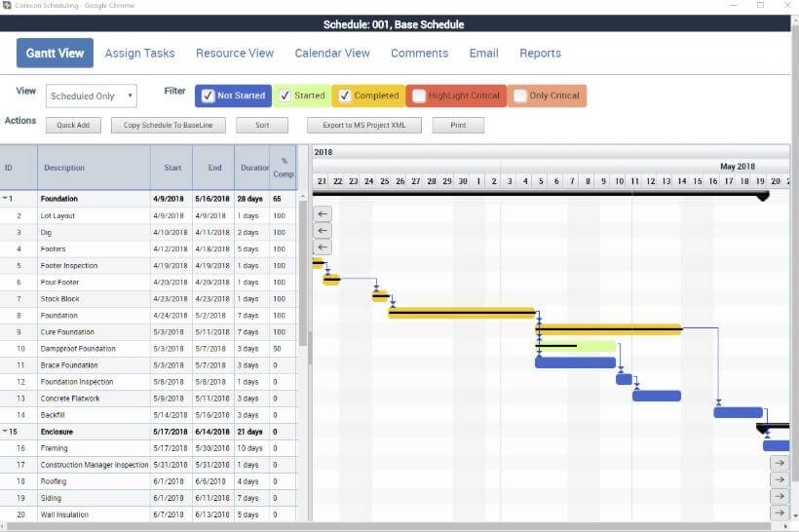This screenshot has width=799, height=532.
Task: Open the Resource View tab
Action: (235, 53)
